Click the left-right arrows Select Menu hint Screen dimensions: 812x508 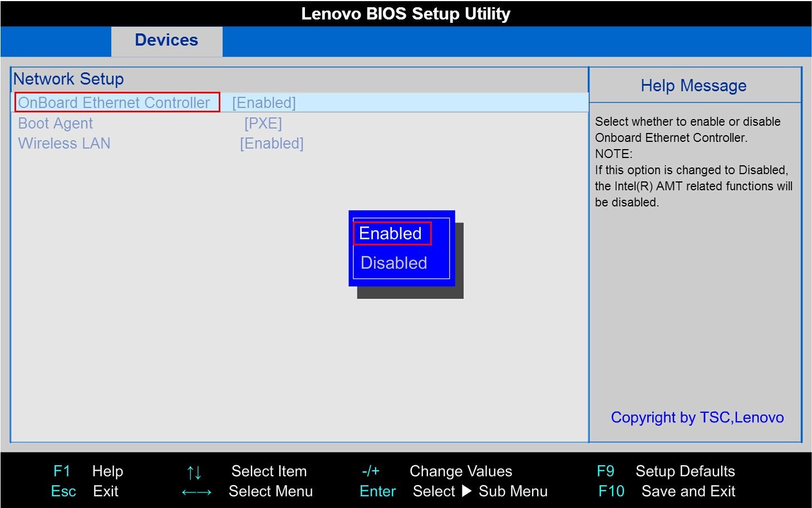[x=247, y=491]
